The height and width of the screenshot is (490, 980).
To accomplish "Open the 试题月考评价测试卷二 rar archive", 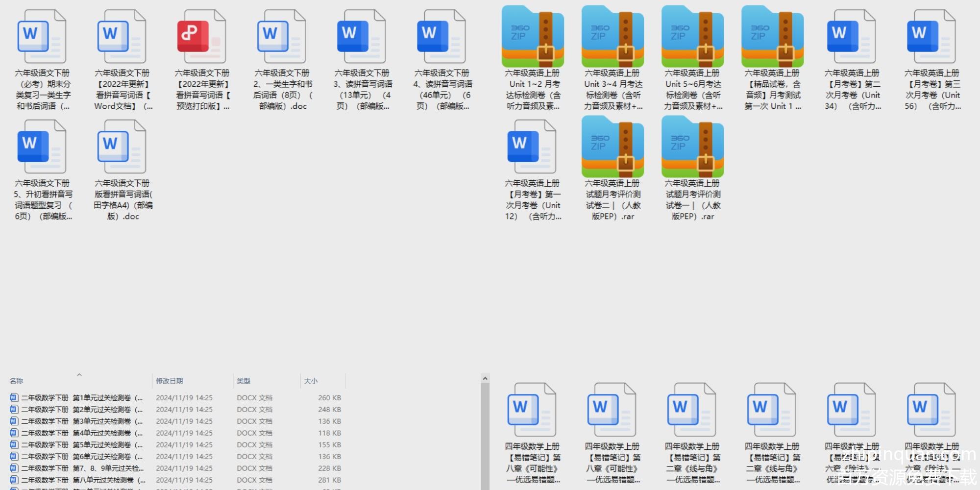I will pyautogui.click(x=612, y=148).
